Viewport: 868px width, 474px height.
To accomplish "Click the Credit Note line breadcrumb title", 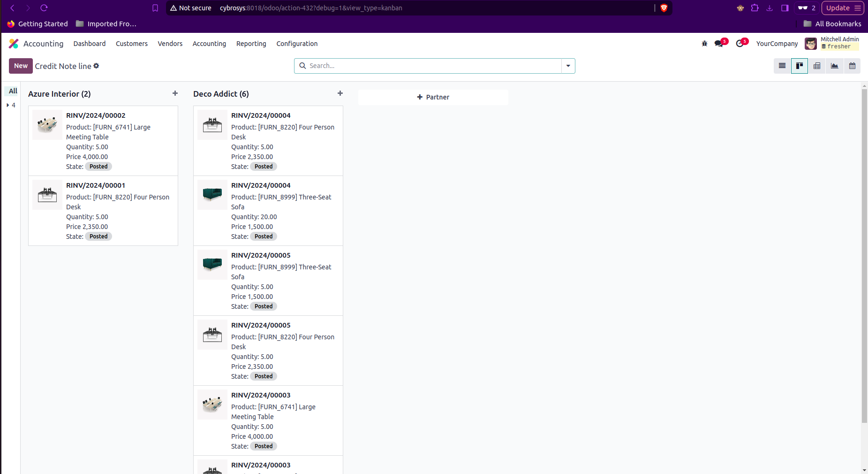I will pyautogui.click(x=63, y=66).
